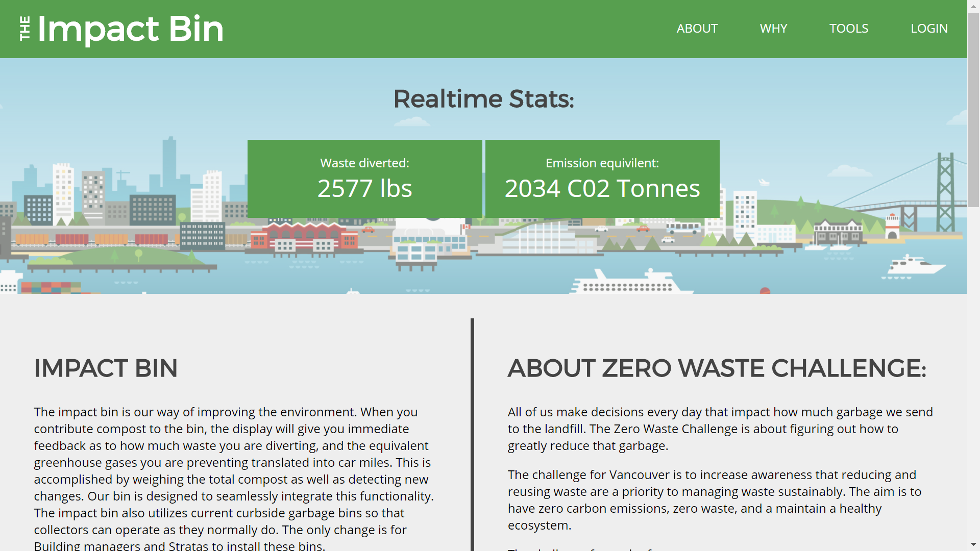Image resolution: width=980 pixels, height=551 pixels.
Task: Click the Emission equivalent stat box
Action: click(x=602, y=179)
